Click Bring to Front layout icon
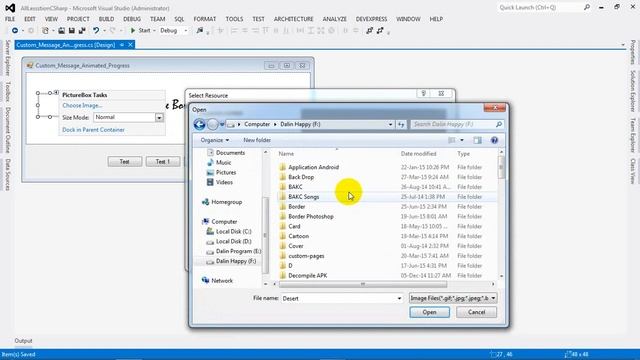The width and height of the screenshot is (640, 360). pos(369,31)
